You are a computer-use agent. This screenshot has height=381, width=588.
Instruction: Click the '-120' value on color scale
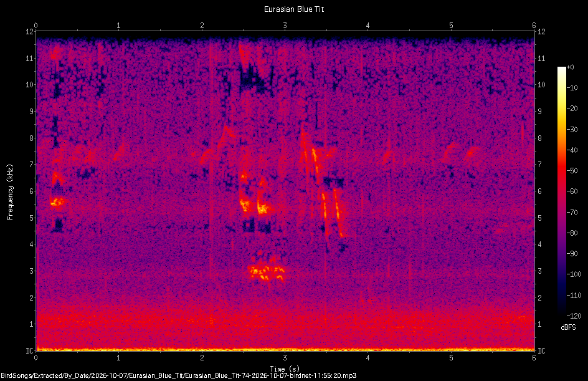tap(574, 316)
